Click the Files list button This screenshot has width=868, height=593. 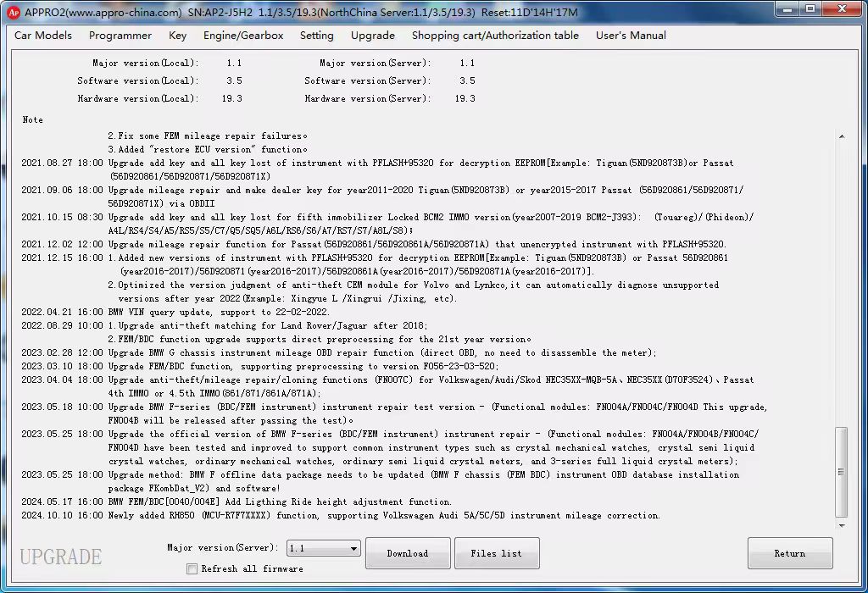click(497, 553)
